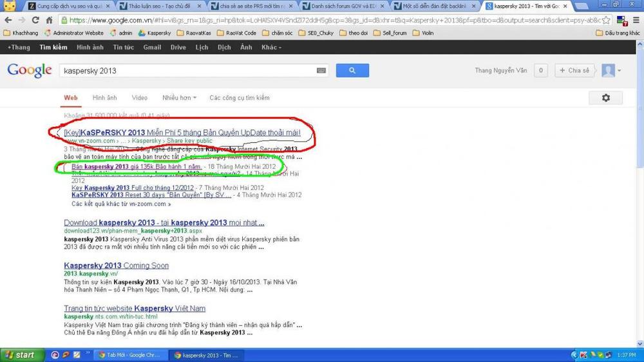Open Ảnh from the Google black bar

pos(246,47)
